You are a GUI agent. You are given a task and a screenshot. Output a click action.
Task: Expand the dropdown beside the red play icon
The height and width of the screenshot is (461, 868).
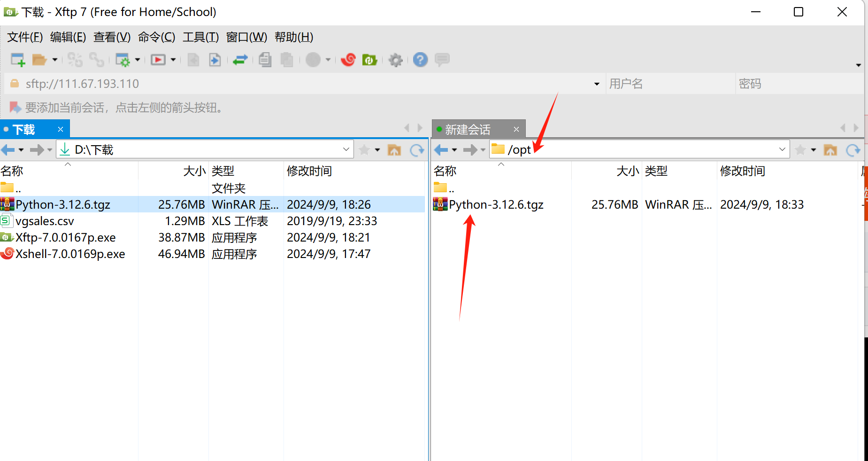point(173,60)
